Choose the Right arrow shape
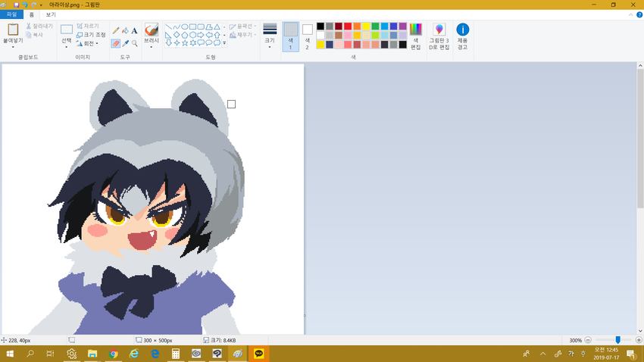Screen dimensions: 644x362 (x=201, y=35)
